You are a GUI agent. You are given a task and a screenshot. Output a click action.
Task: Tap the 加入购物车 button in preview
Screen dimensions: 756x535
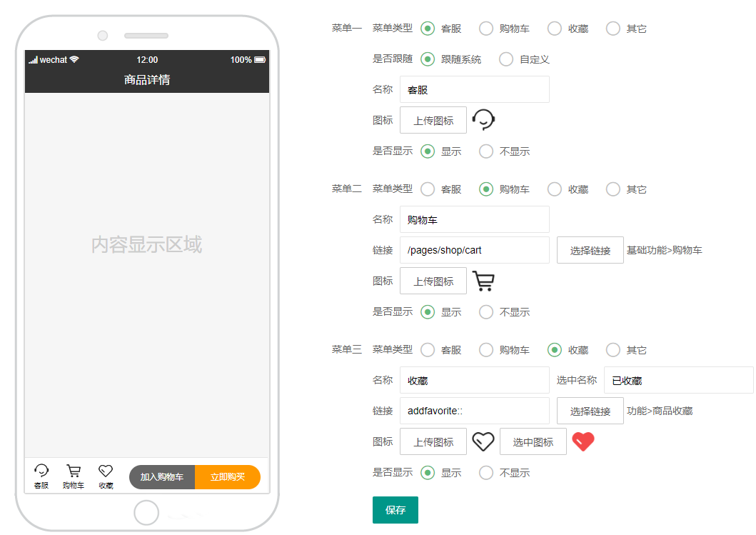pyautogui.click(x=162, y=477)
